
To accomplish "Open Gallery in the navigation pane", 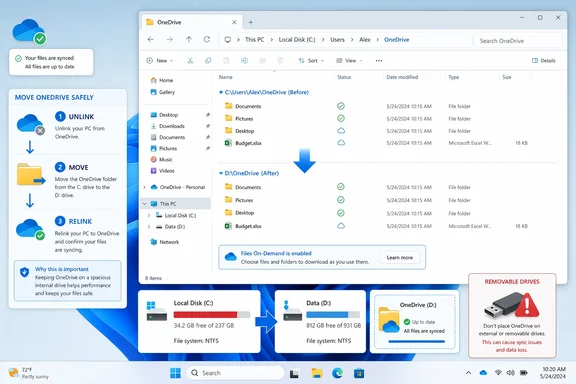I will (x=163, y=92).
